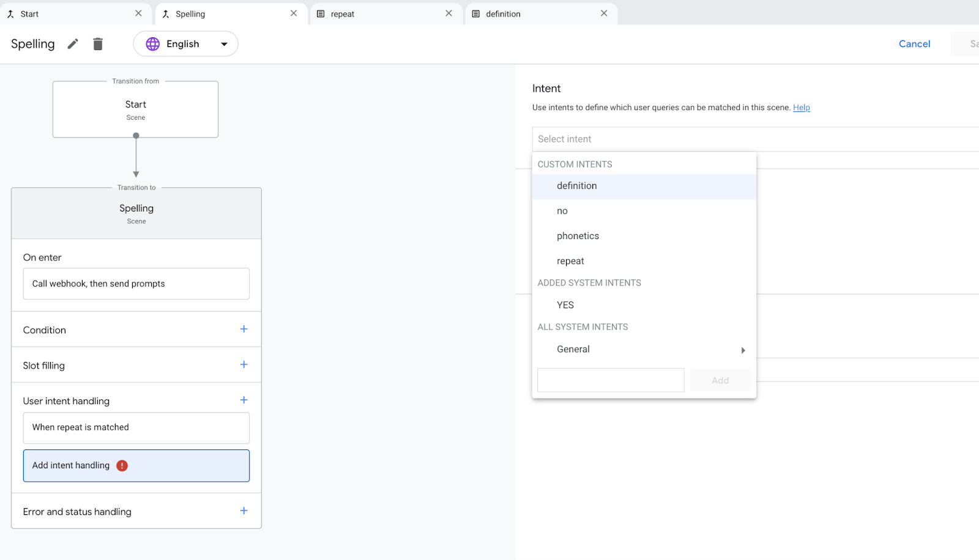The image size is (979, 560).
Task: Open the Help link
Action: [801, 108]
